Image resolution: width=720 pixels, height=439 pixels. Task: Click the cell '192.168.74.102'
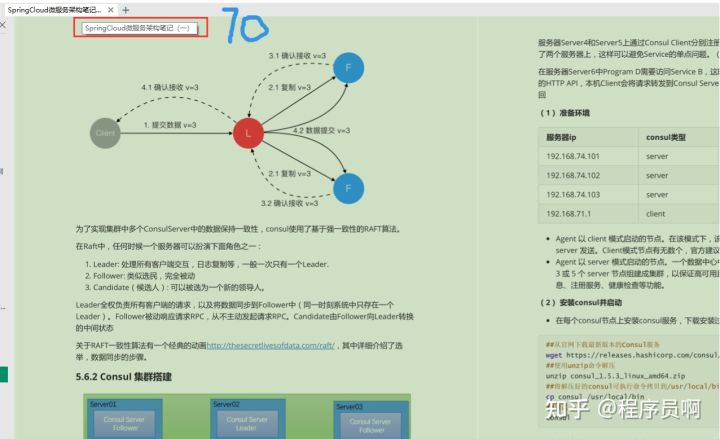[573, 175]
